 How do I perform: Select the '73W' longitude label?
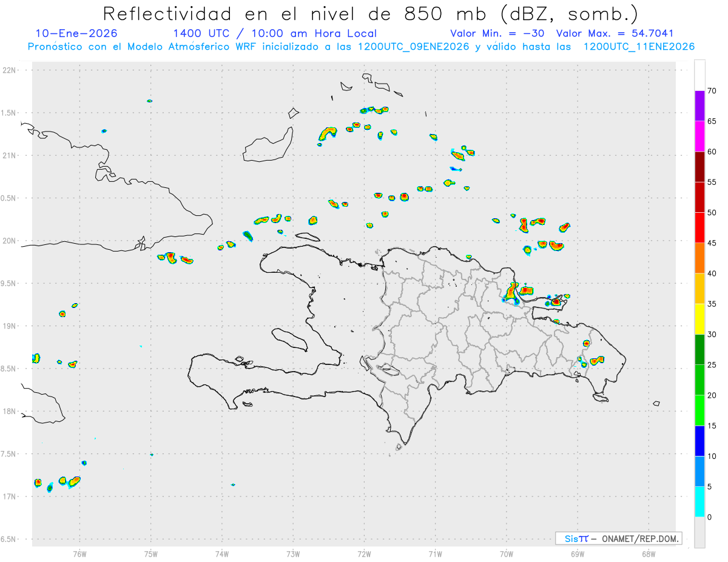pos(293,554)
